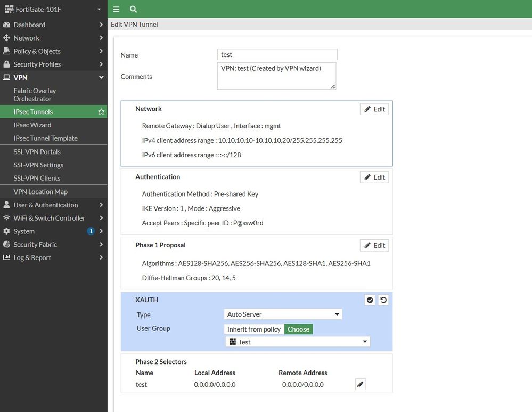
Task: Collapse the VPN menu section
Action: (x=101, y=77)
